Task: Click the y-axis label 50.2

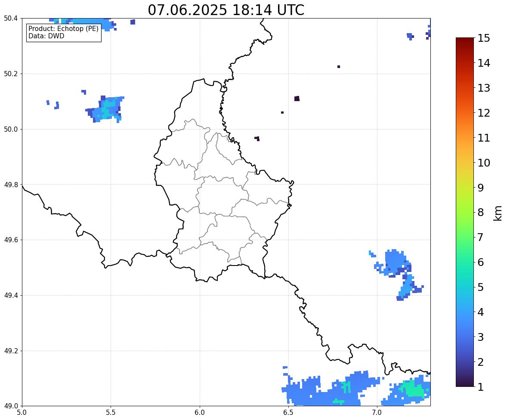Action: [x=10, y=74]
